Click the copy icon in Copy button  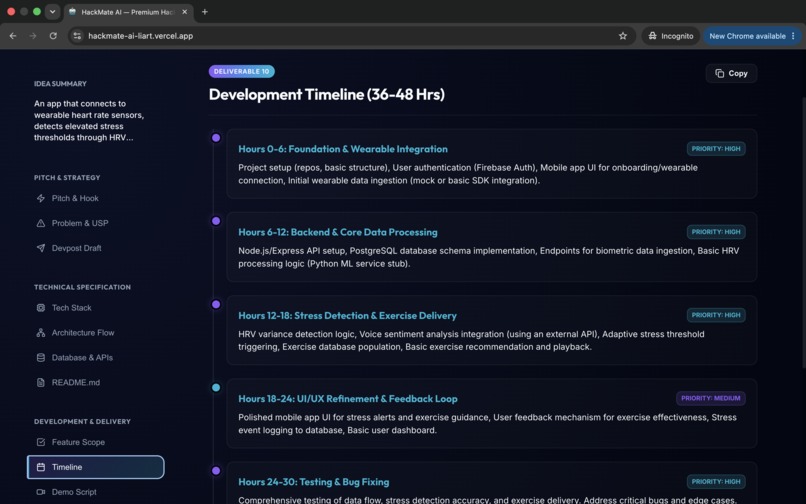(x=720, y=74)
